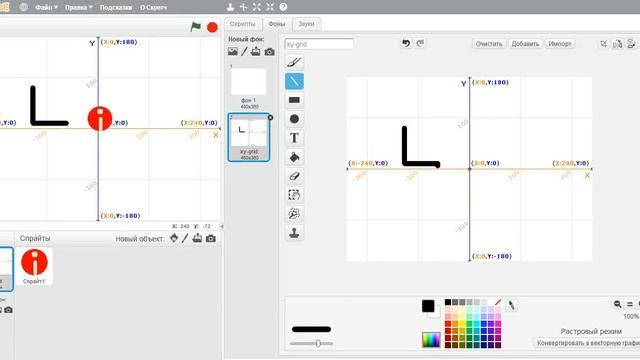Take new sprite from camera
This screenshot has height=360, width=640.
point(211,238)
